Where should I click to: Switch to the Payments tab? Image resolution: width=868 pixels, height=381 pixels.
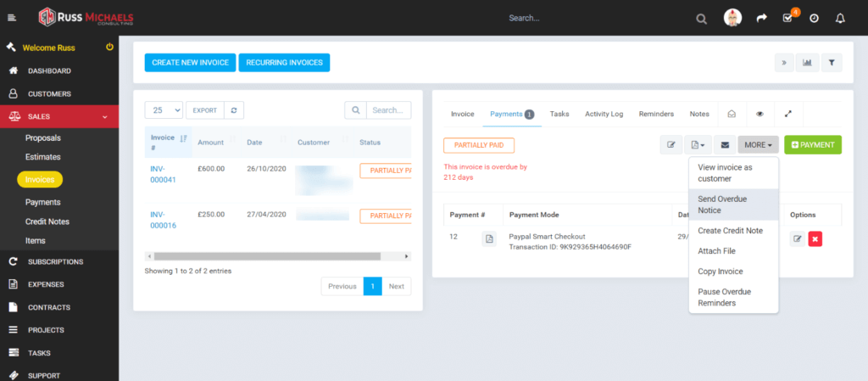tap(512, 114)
